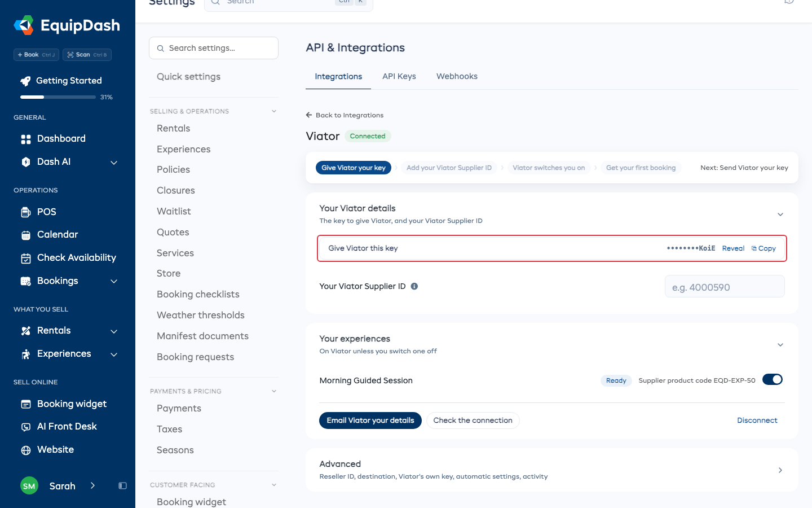Select the Add your Viator Supplier ID step
The image size is (812, 508).
tap(449, 168)
